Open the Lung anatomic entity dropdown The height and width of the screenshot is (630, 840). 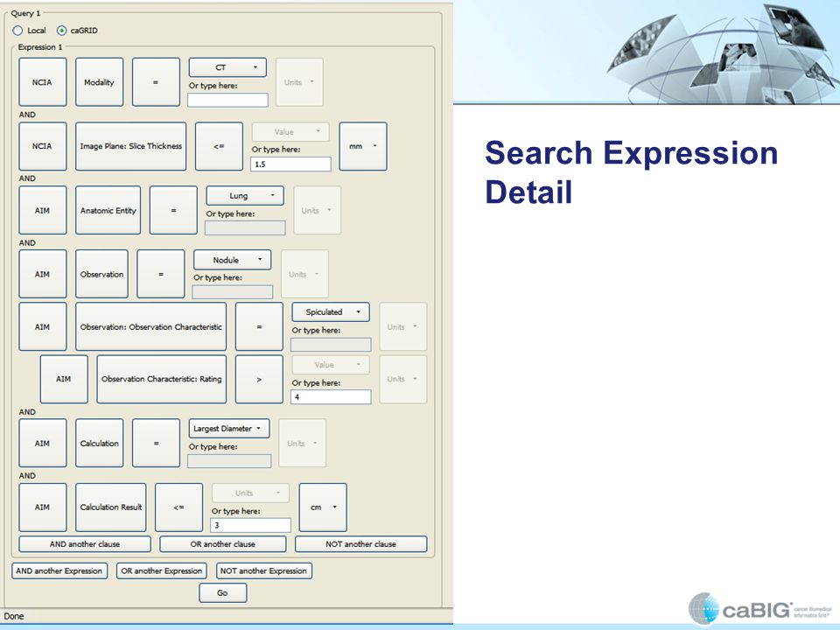tap(245, 196)
